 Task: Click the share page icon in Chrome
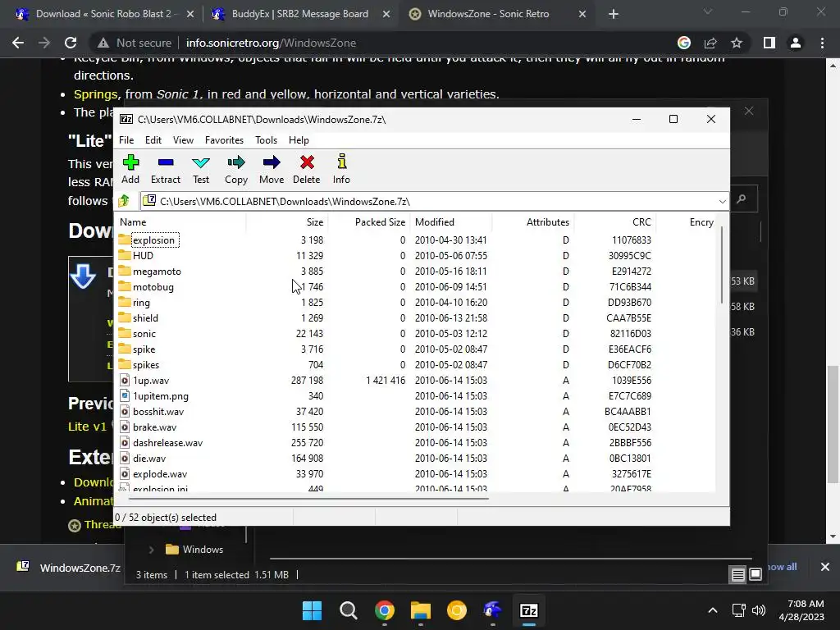[710, 43]
